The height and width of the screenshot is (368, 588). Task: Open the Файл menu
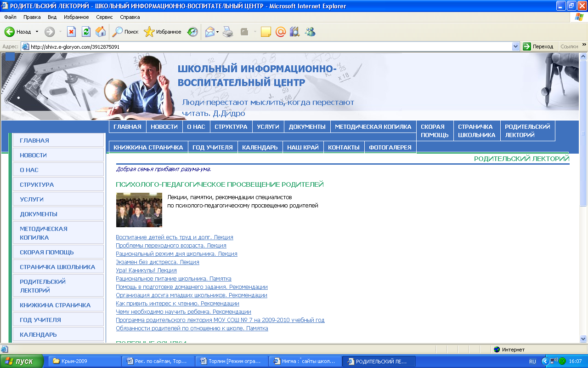10,17
